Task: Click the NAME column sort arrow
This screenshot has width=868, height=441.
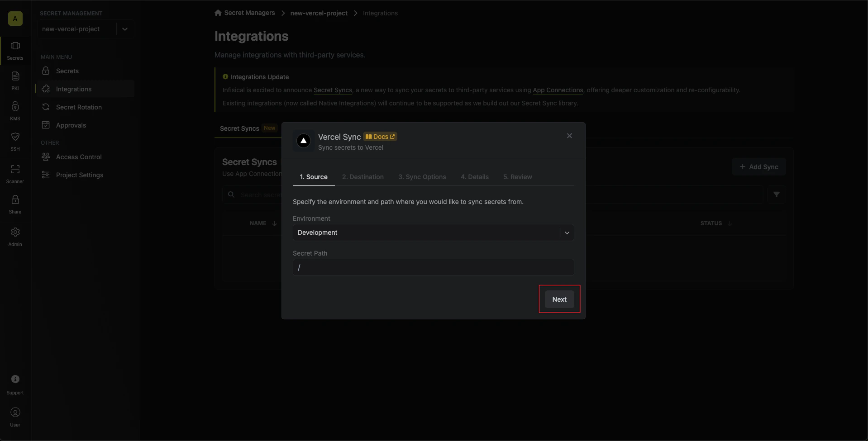Action: 274,223
